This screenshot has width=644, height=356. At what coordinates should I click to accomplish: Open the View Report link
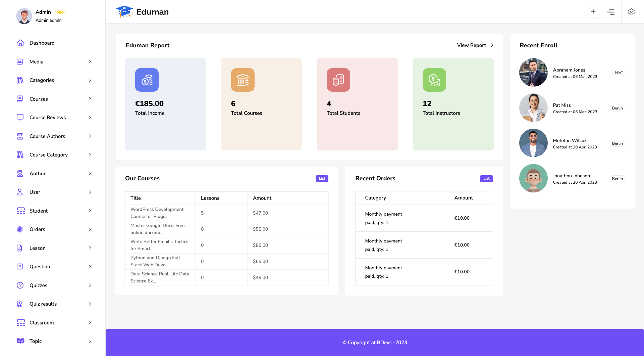(475, 45)
